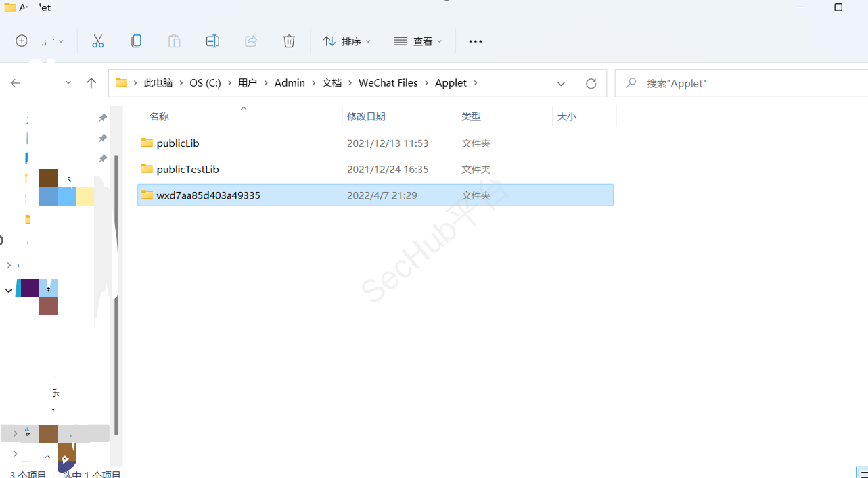The width and height of the screenshot is (868, 478).
Task: Refresh the current folder view
Action: point(591,83)
